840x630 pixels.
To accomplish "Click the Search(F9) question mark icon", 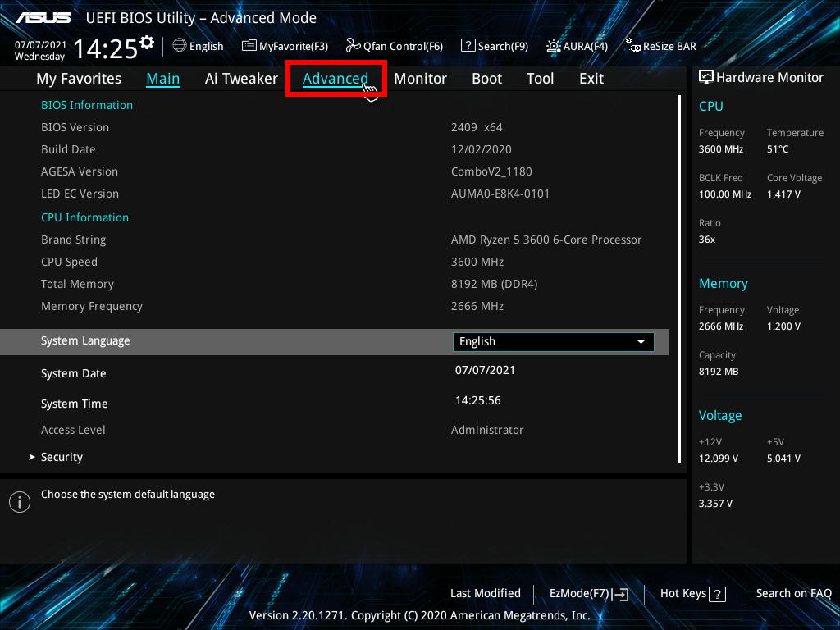I will tap(468, 46).
